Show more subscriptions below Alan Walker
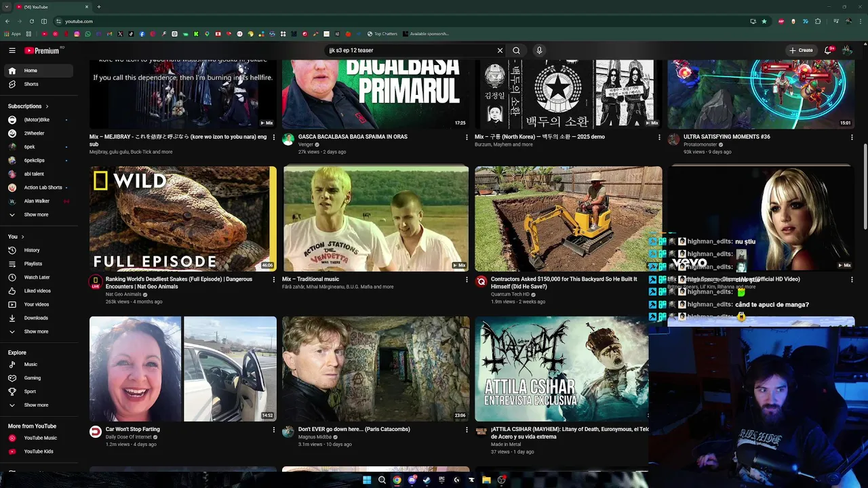This screenshot has width=868, height=488. pyautogui.click(x=39, y=215)
